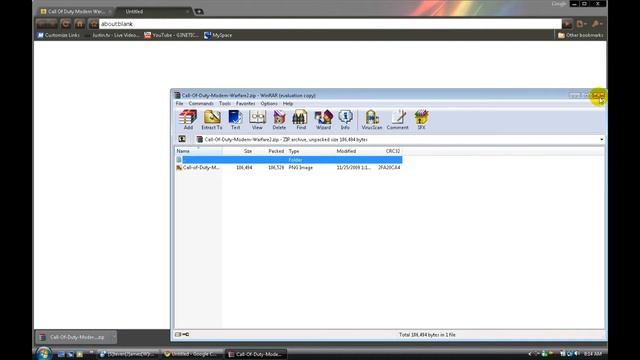Sort file list by Name column
640x360 pixels.
click(x=199, y=151)
